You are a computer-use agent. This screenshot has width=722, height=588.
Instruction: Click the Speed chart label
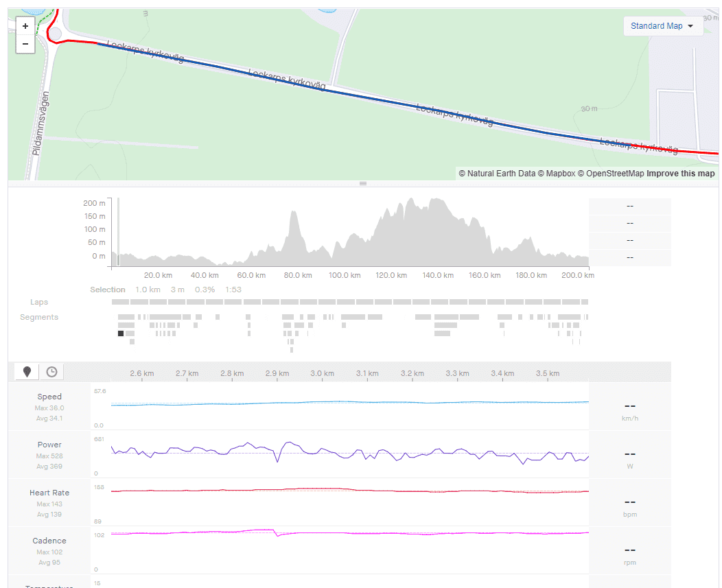(x=49, y=397)
